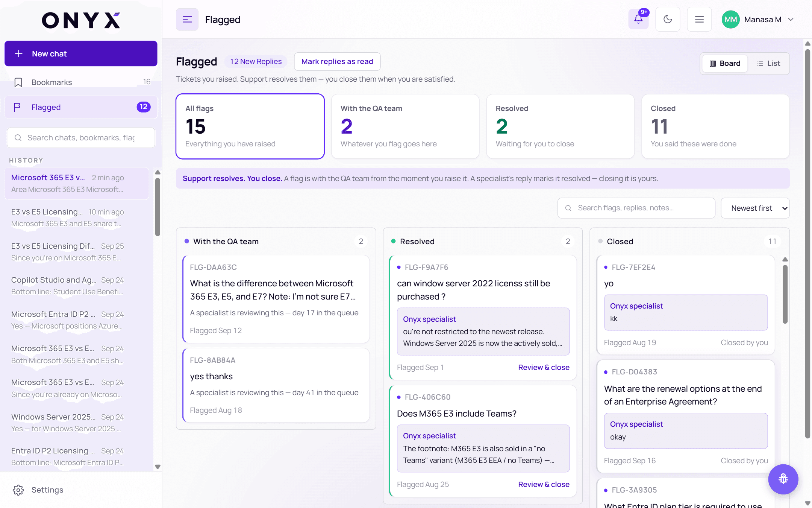Open closed flag FLG-7EF2E4 card
The width and height of the screenshot is (812, 508).
[x=686, y=305]
